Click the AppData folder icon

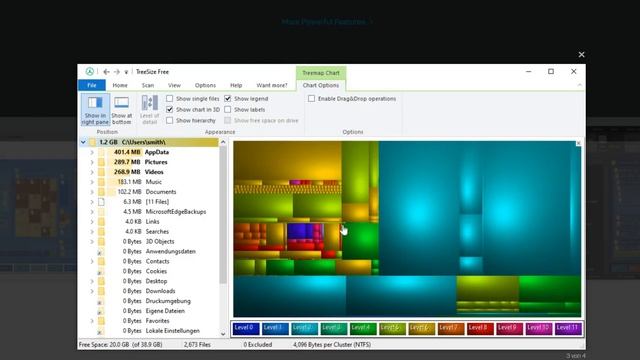pyautogui.click(x=101, y=152)
